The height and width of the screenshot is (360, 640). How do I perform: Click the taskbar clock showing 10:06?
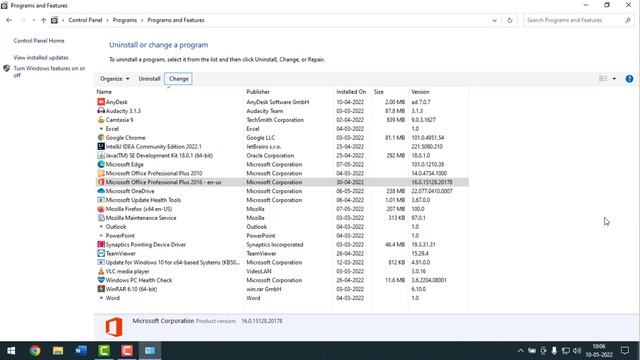pyautogui.click(x=599, y=350)
